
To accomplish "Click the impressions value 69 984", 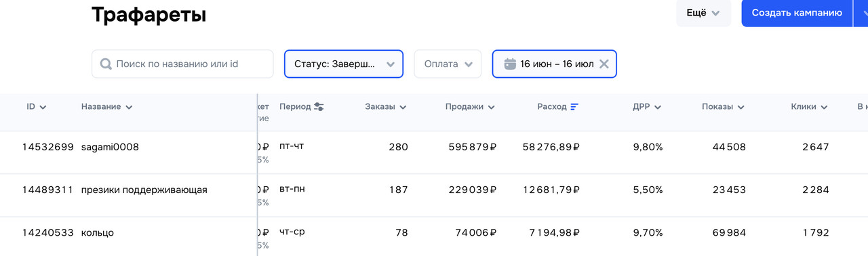I will (729, 233).
